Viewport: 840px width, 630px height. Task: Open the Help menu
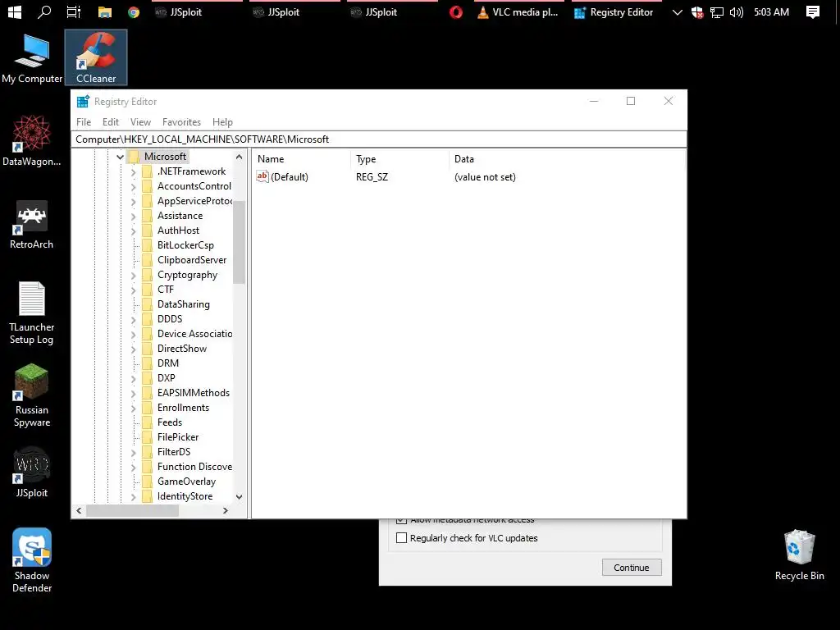(x=222, y=122)
